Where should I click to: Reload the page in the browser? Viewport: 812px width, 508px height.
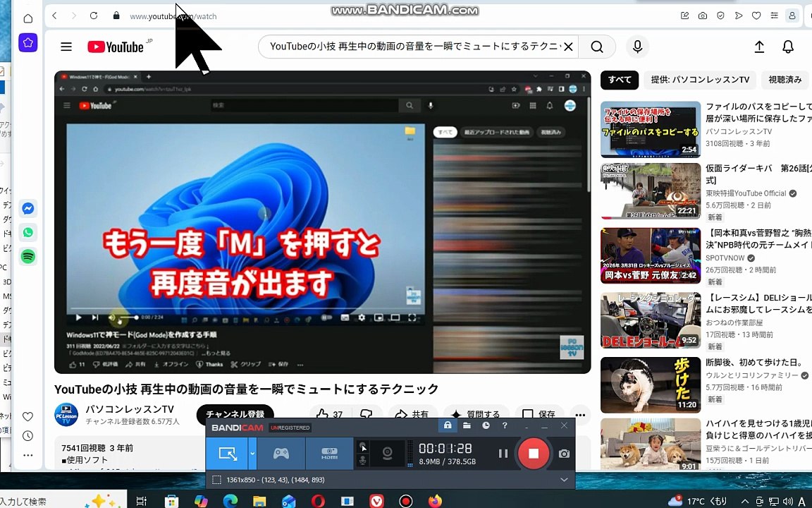click(x=94, y=16)
